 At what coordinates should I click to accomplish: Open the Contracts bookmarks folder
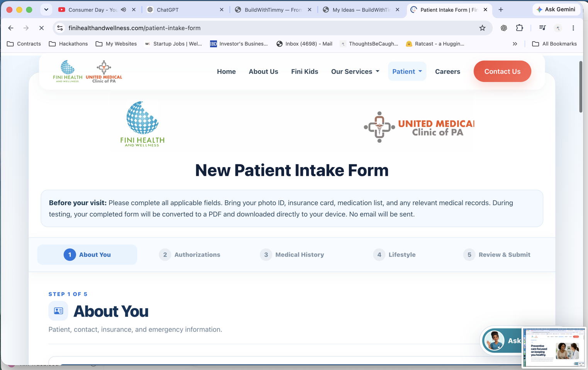tap(24, 44)
